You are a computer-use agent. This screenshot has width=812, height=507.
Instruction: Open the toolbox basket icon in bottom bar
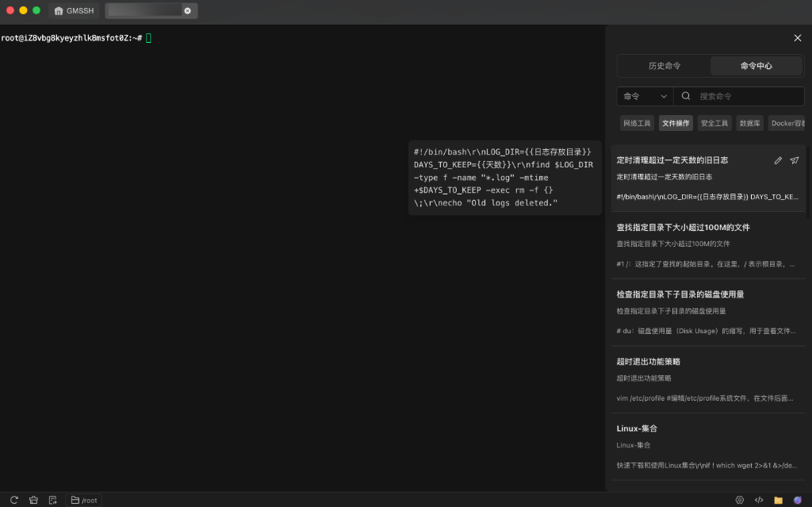point(33,500)
